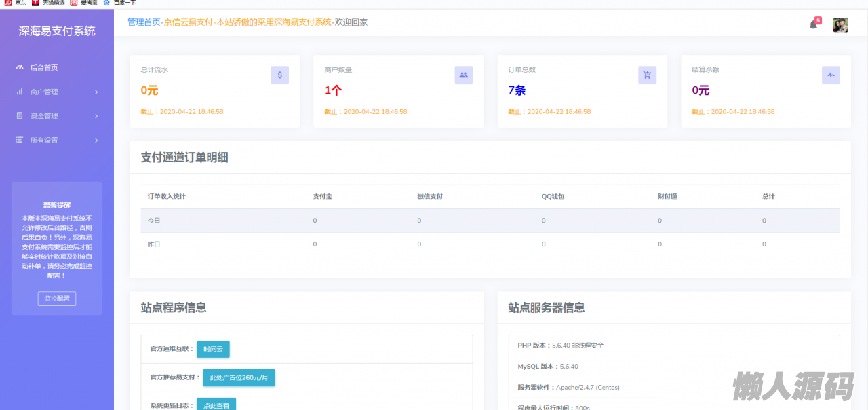Click the people icon in 商户数量 card
The height and width of the screenshot is (410, 868).
click(463, 75)
